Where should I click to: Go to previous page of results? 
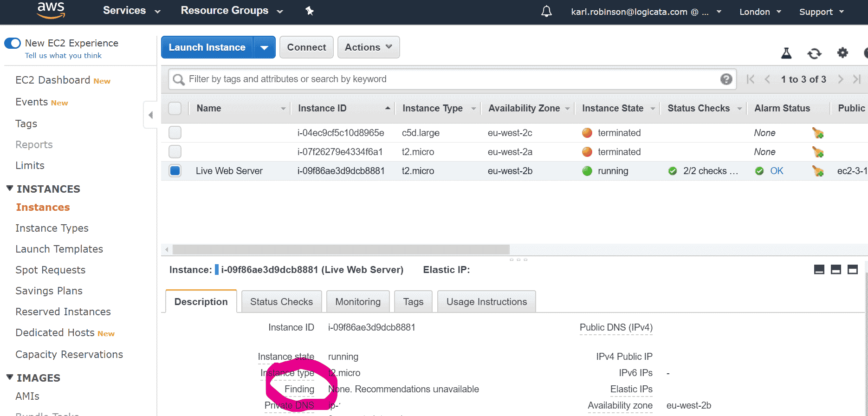tap(767, 79)
